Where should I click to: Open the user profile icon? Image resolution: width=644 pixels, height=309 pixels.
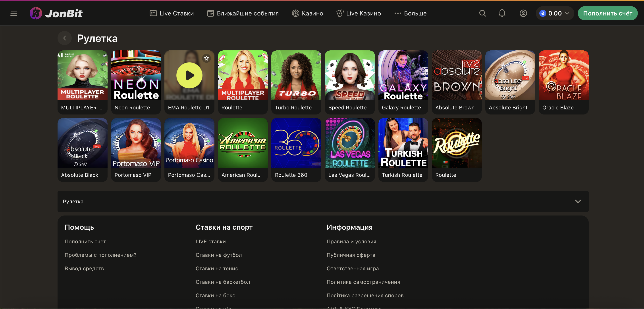click(x=523, y=13)
